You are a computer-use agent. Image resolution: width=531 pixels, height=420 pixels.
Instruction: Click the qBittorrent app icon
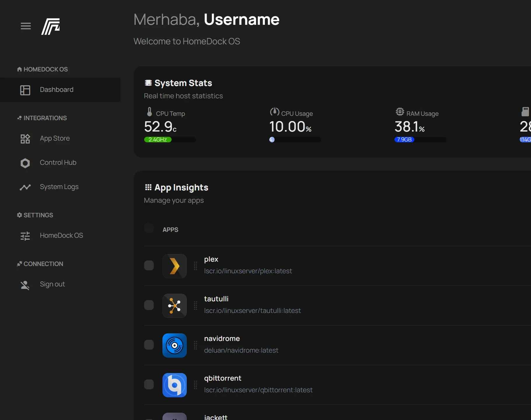[174, 385]
